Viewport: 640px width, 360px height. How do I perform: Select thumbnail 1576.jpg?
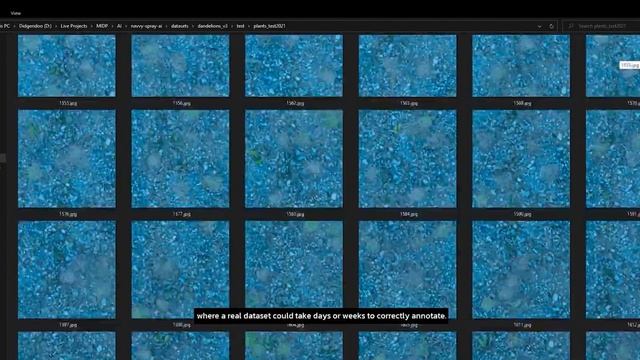pos(67,159)
